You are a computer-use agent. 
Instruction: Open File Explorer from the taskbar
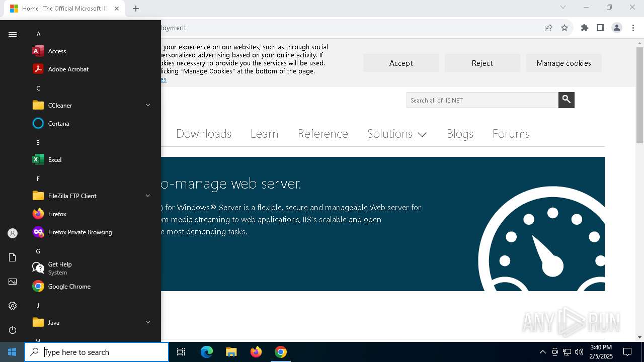point(231,352)
